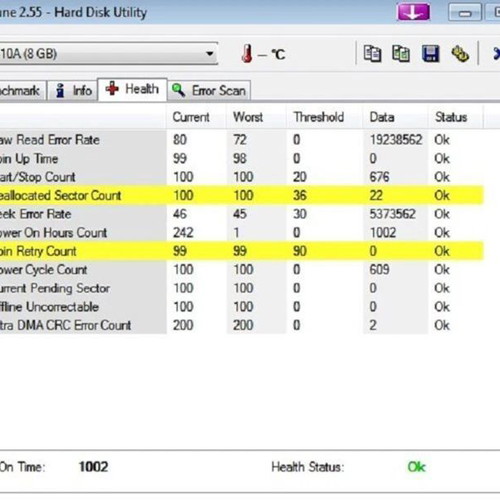Click the 8 GB drive combo box

109,53
